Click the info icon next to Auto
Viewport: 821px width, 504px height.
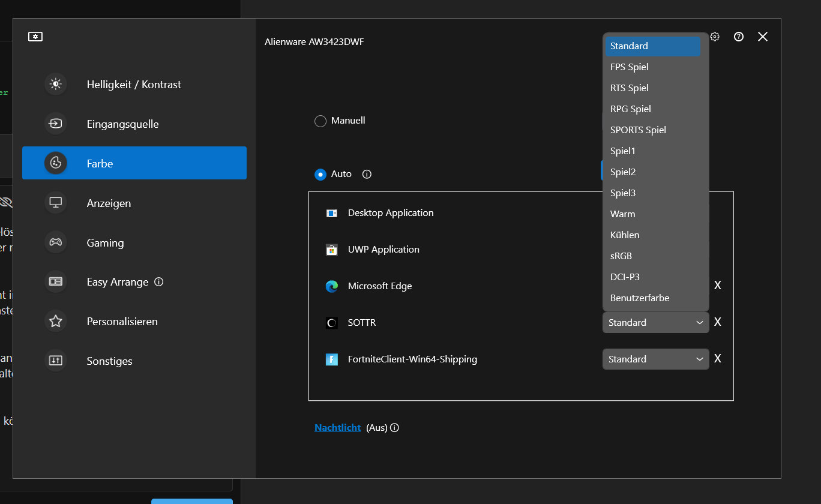coord(367,174)
